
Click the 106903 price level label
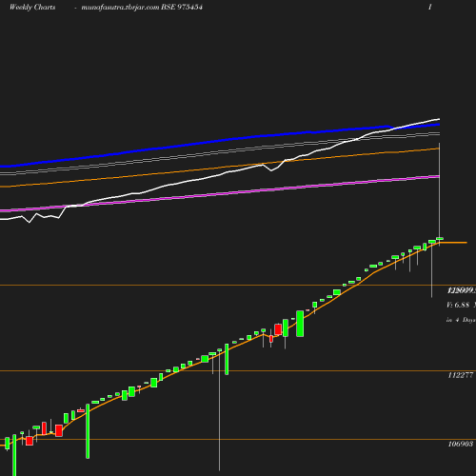tap(461, 444)
